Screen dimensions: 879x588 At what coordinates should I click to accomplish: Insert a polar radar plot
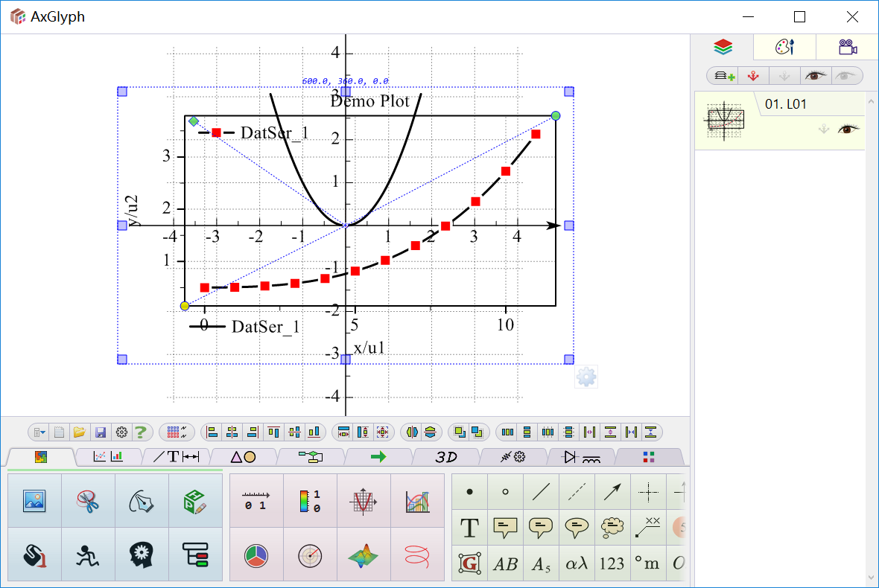(x=310, y=555)
